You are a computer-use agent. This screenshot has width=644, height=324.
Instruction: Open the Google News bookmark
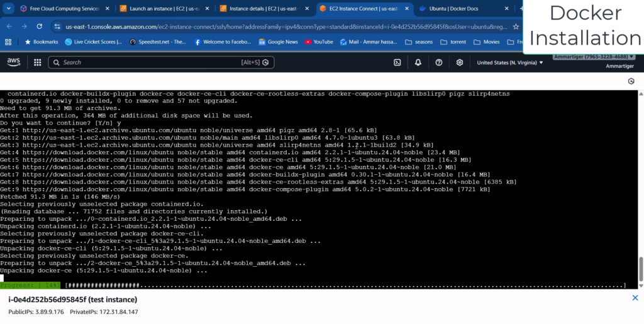[x=278, y=42]
